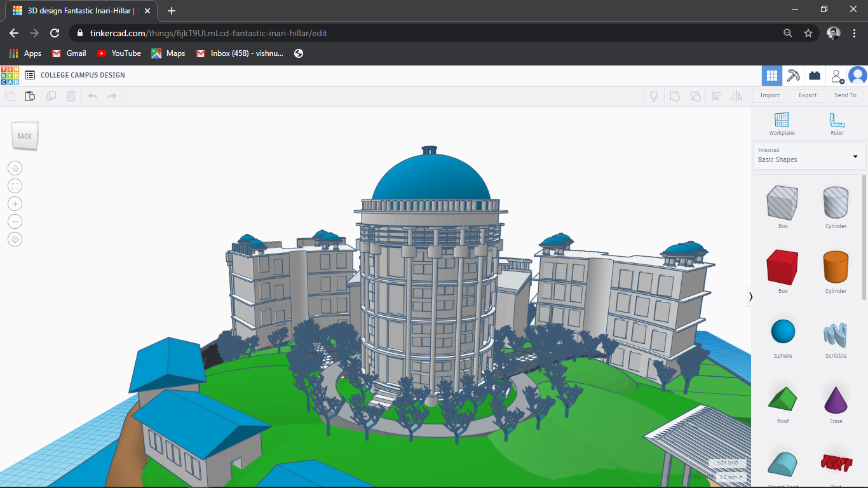Open the Maps bookmark

pyautogui.click(x=168, y=53)
